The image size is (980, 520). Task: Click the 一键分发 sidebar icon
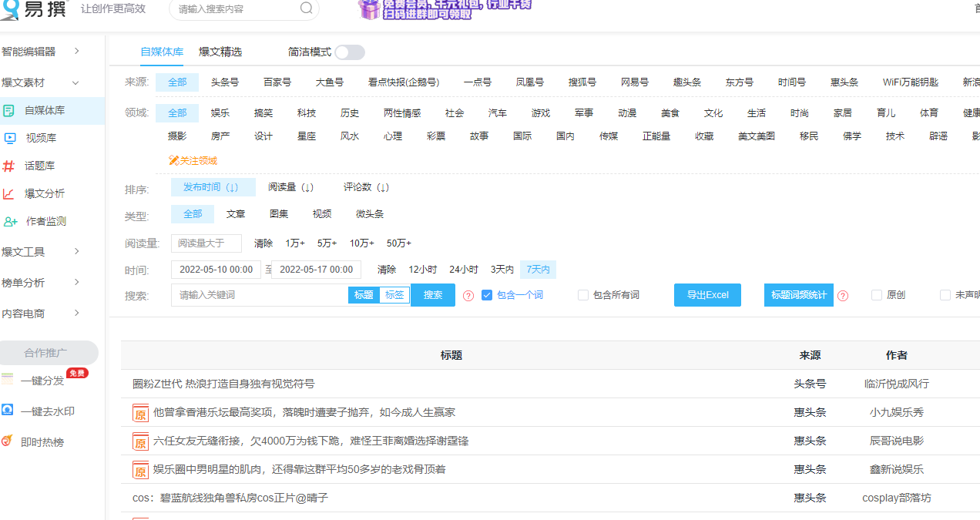[x=9, y=379]
